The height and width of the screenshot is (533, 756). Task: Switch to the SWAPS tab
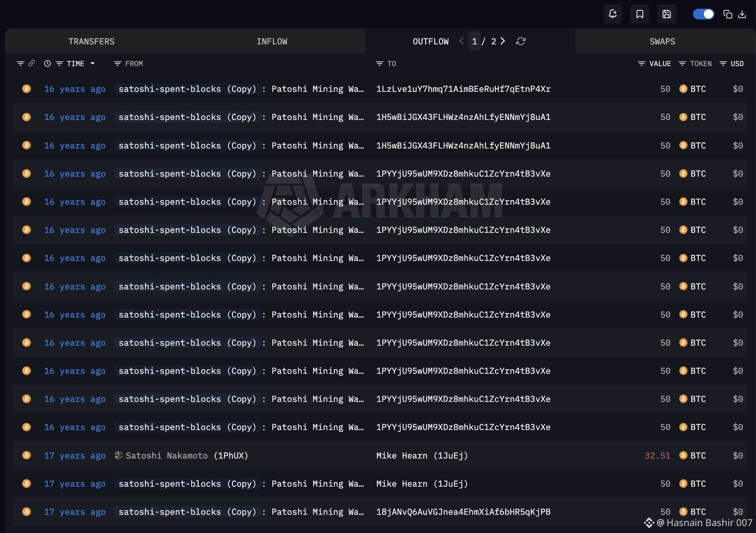663,41
